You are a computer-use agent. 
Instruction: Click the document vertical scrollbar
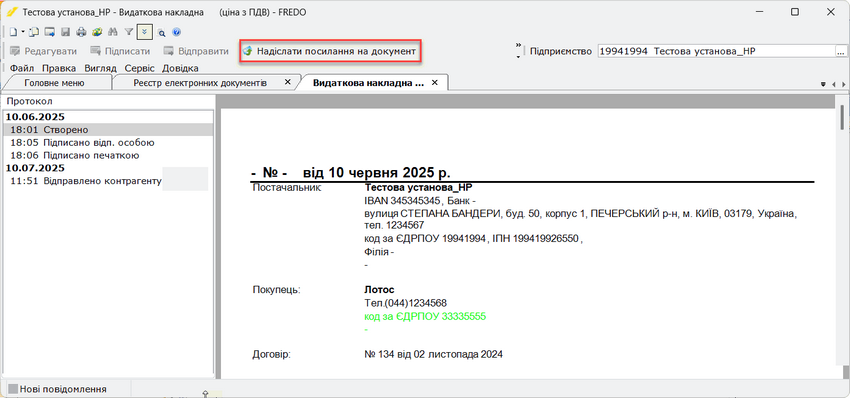click(x=842, y=239)
